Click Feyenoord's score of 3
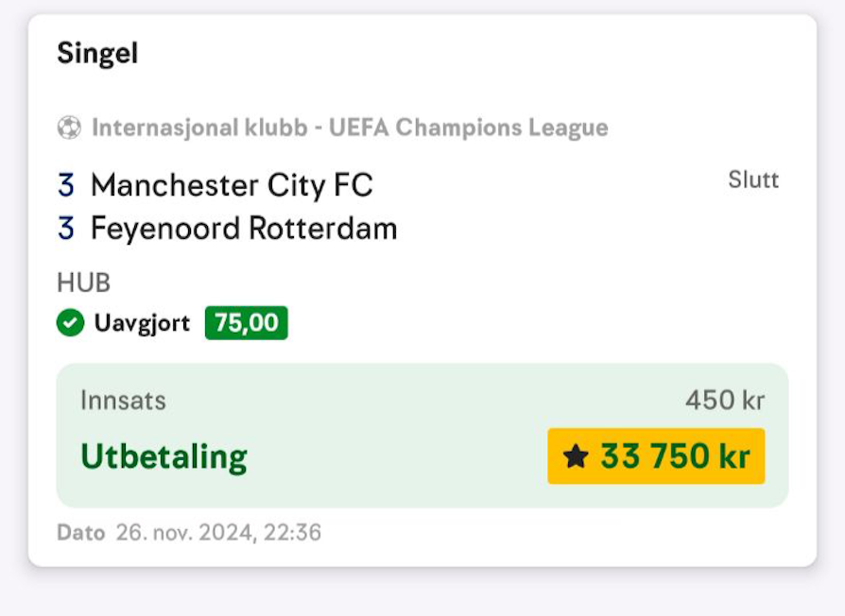The width and height of the screenshot is (845, 616). [66, 228]
